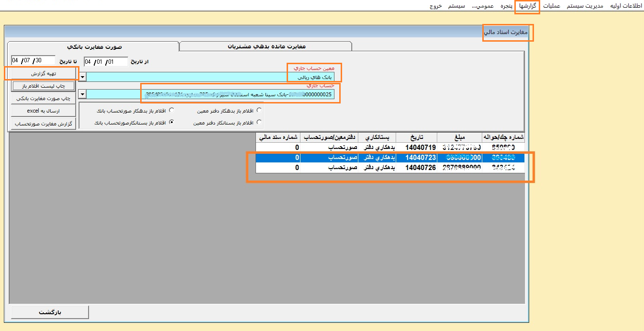
Task: Open the عملیات menu
Action: (551, 6)
